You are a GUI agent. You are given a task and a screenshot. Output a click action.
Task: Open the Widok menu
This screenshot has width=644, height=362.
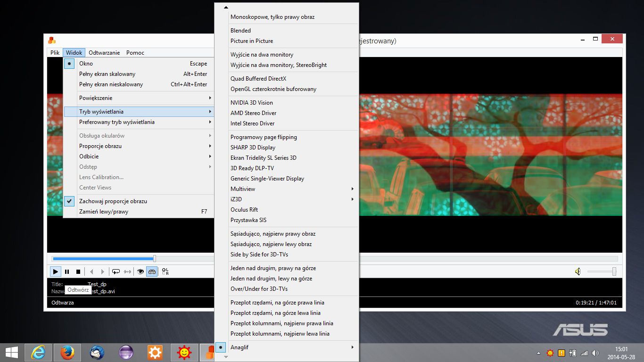(74, 53)
